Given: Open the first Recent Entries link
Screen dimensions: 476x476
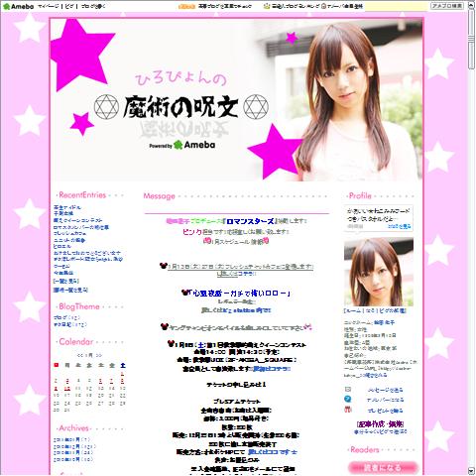Looking at the screenshot, I should (x=67, y=207).
